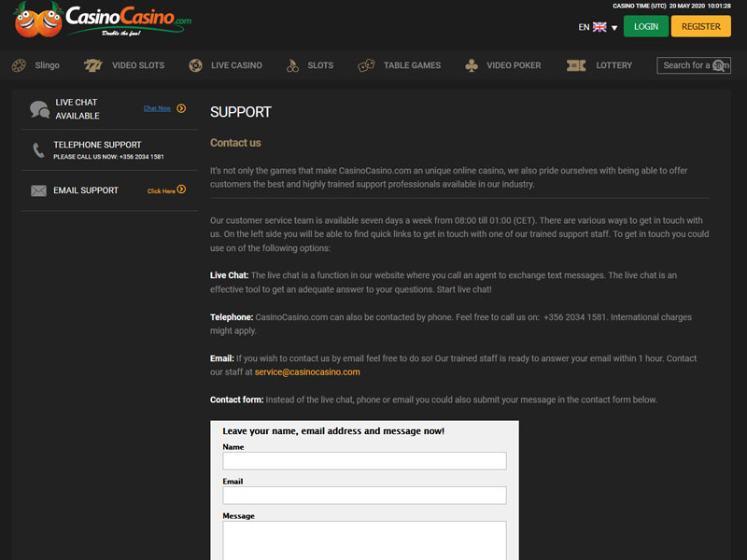
Task: Open the service@casinocasino.com email link
Action: click(307, 371)
